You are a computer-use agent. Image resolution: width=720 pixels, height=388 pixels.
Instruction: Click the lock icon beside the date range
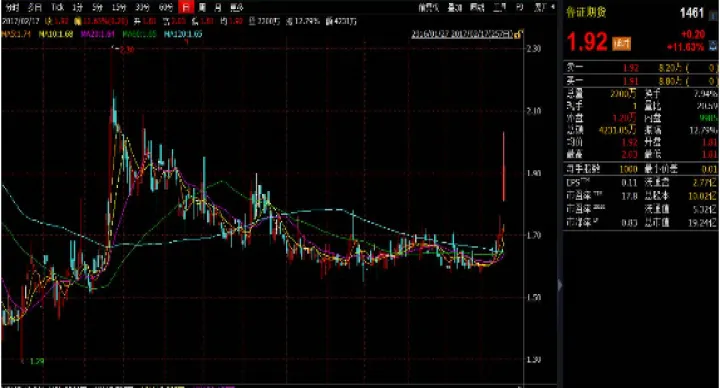click(519, 34)
